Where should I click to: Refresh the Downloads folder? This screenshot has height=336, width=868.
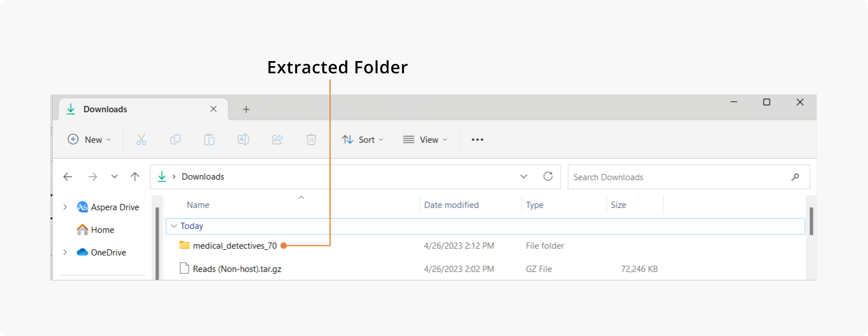(548, 177)
